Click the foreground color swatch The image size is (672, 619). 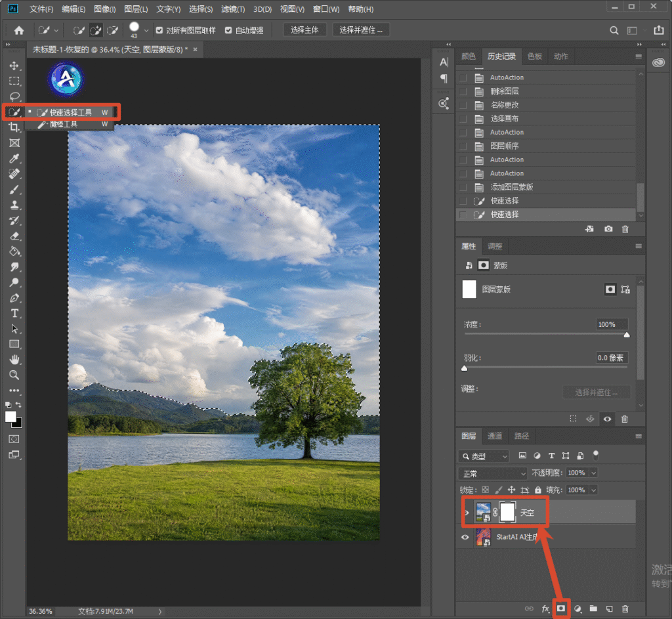pyautogui.click(x=10, y=417)
